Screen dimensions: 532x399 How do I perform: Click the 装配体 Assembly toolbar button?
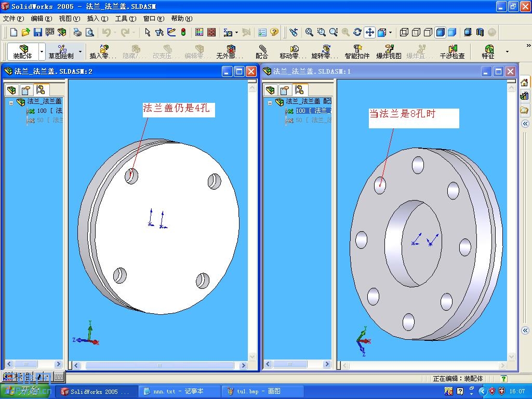23,51
